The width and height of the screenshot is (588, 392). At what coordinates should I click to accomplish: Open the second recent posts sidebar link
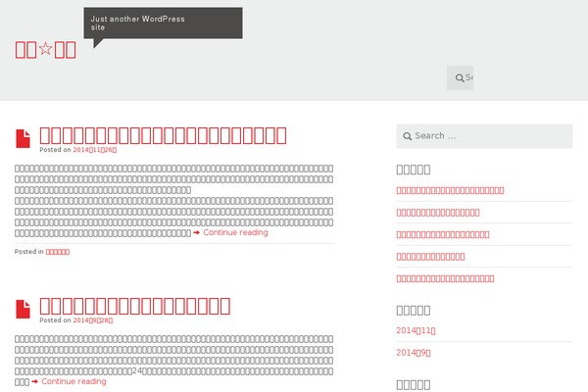pyautogui.click(x=438, y=213)
